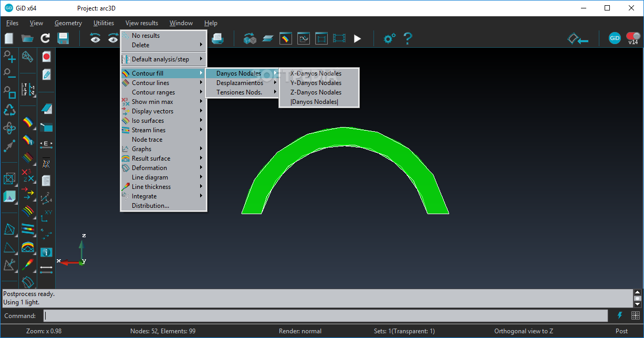This screenshot has width=644, height=338.
Task: Click the film strip animation icon
Action: pyautogui.click(x=339, y=38)
